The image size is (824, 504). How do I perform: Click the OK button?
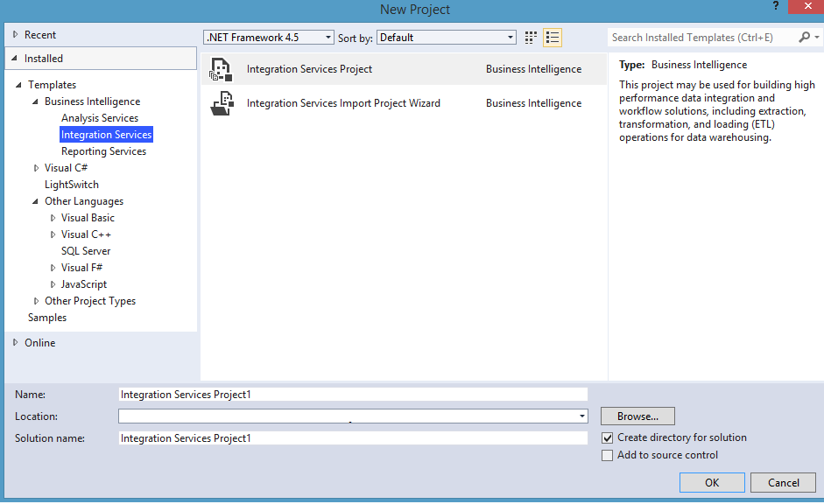point(712,482)
